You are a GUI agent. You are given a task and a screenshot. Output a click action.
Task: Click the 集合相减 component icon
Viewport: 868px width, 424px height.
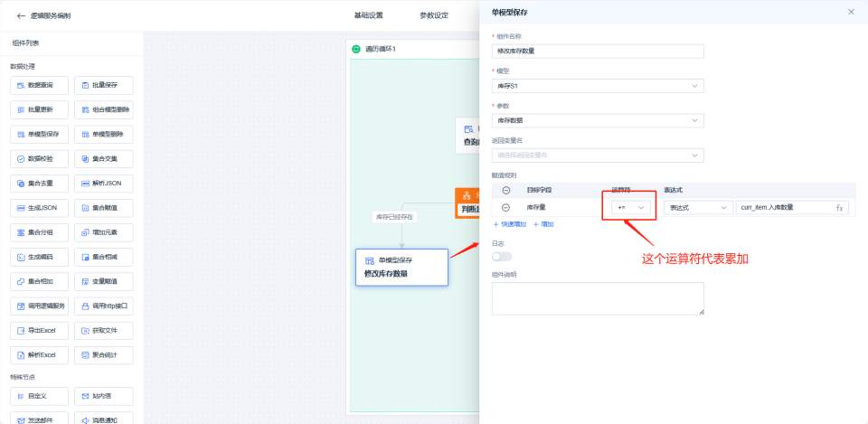coord(85,258)
